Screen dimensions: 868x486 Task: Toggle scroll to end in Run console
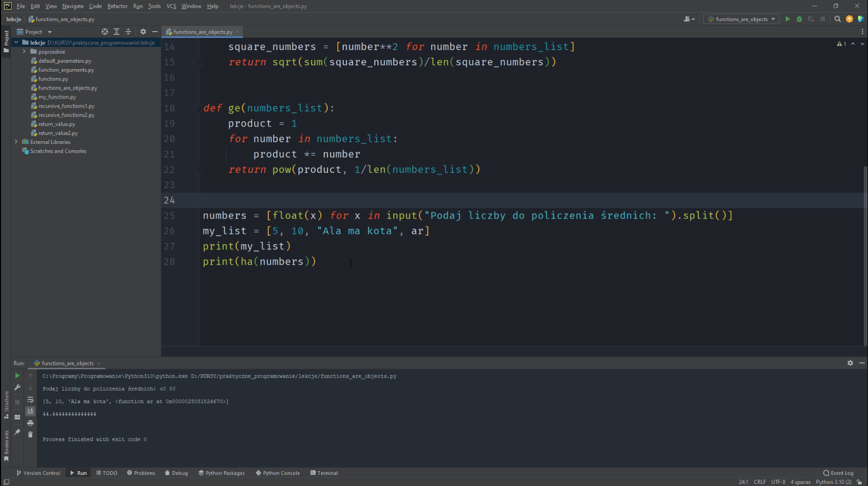pyautogui.click(x=30, y=411)
